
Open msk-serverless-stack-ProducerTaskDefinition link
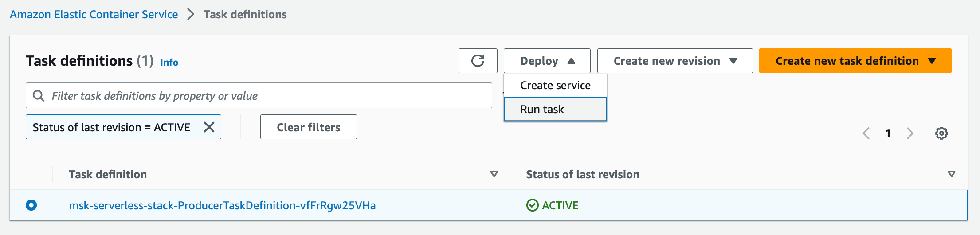222,205
